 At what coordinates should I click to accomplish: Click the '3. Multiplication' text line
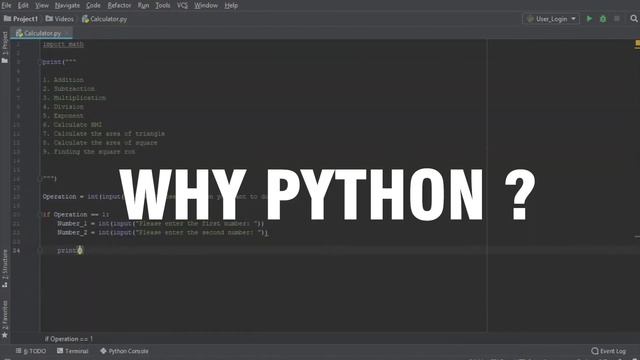pyautogui.click(x=74, y=98)
